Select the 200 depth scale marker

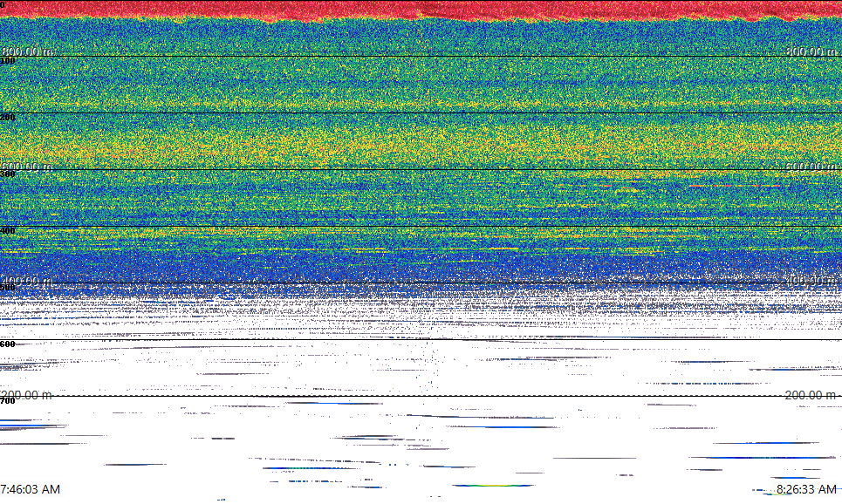click(x=8, y=118)
